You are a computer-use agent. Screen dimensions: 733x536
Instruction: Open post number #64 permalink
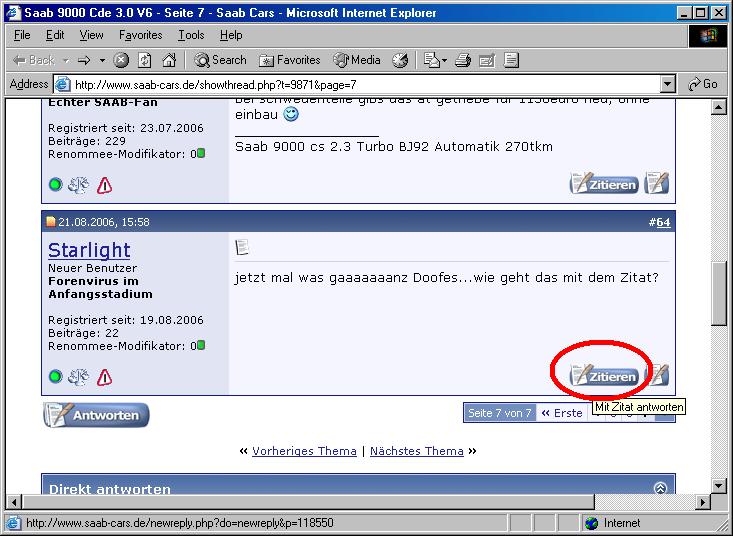point(663,222)
